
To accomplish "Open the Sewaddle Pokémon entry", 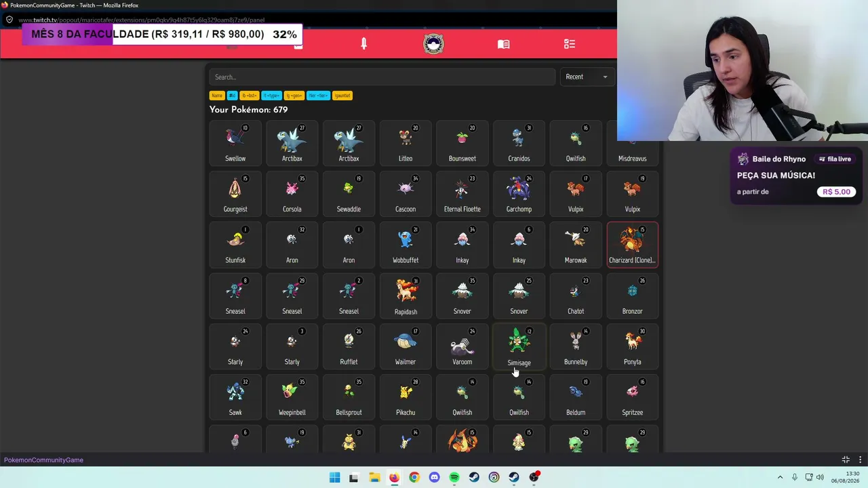I will (349, 195).
